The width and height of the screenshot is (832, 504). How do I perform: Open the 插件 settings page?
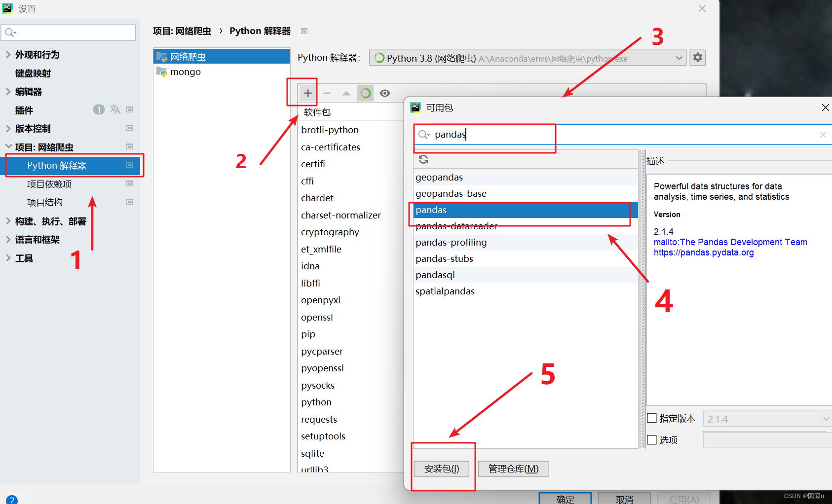(x=24, y=110)
